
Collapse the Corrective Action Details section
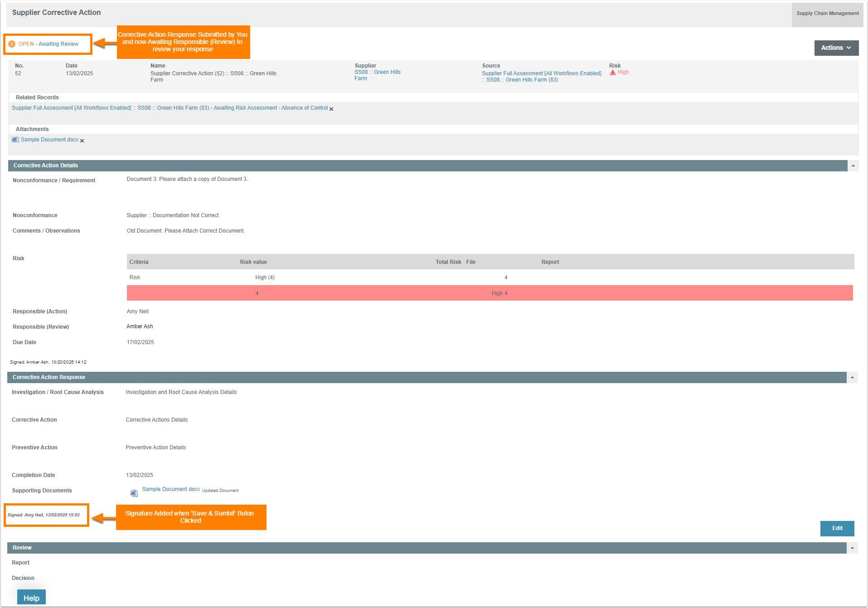tap(853, 166)
